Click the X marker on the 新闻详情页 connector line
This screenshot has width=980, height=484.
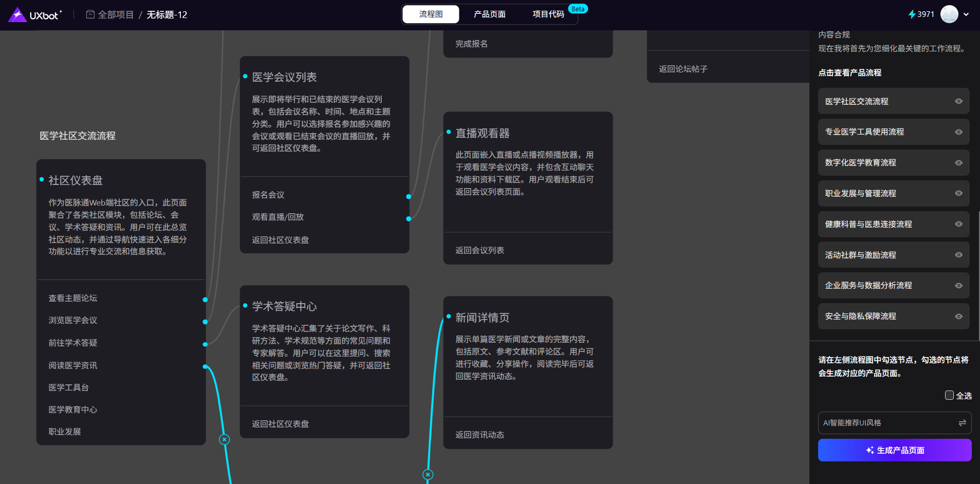point(428,474)
